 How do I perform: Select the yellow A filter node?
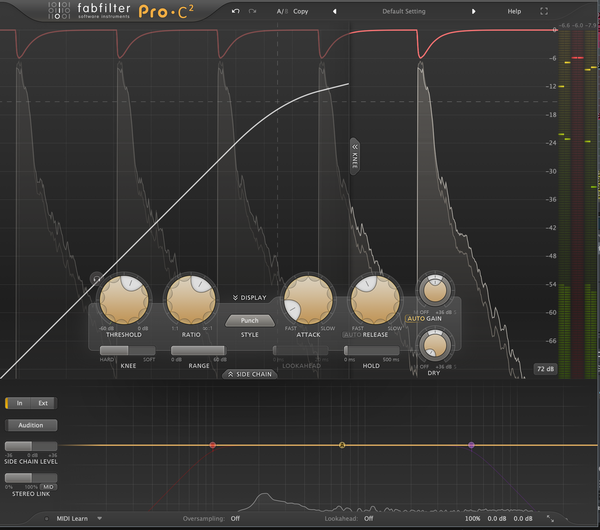click(342, 445)
